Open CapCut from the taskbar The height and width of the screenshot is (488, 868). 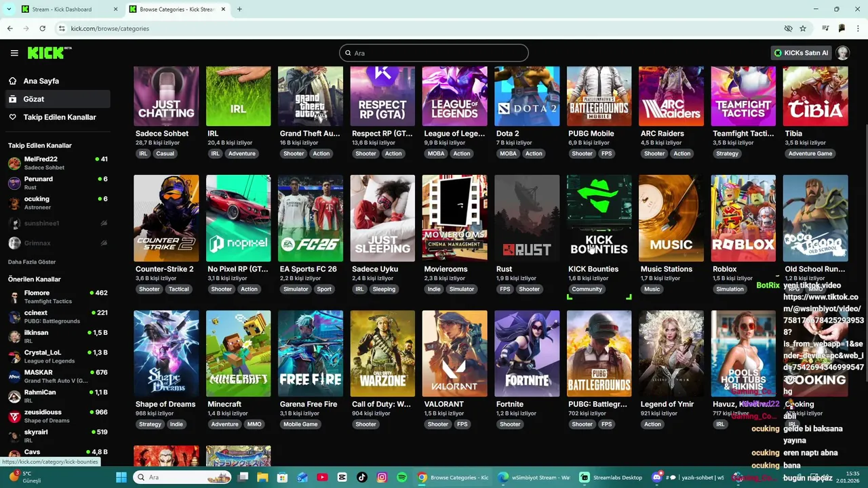[342, 477]
